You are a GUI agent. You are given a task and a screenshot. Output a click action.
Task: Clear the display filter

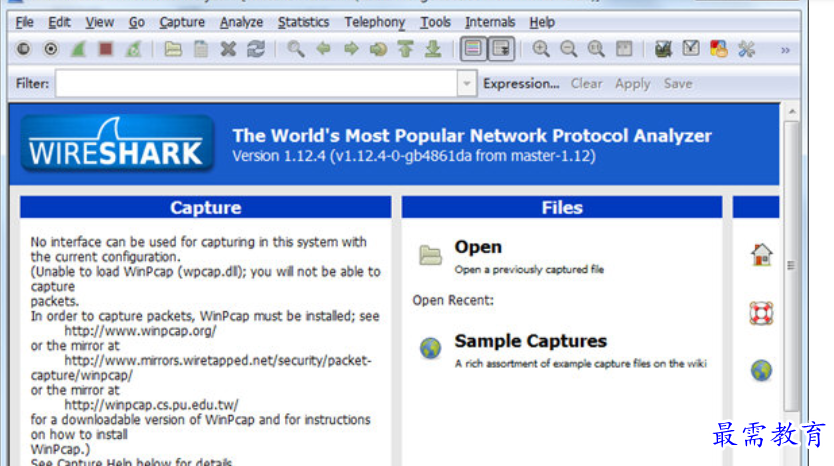(x=587, y=84)
